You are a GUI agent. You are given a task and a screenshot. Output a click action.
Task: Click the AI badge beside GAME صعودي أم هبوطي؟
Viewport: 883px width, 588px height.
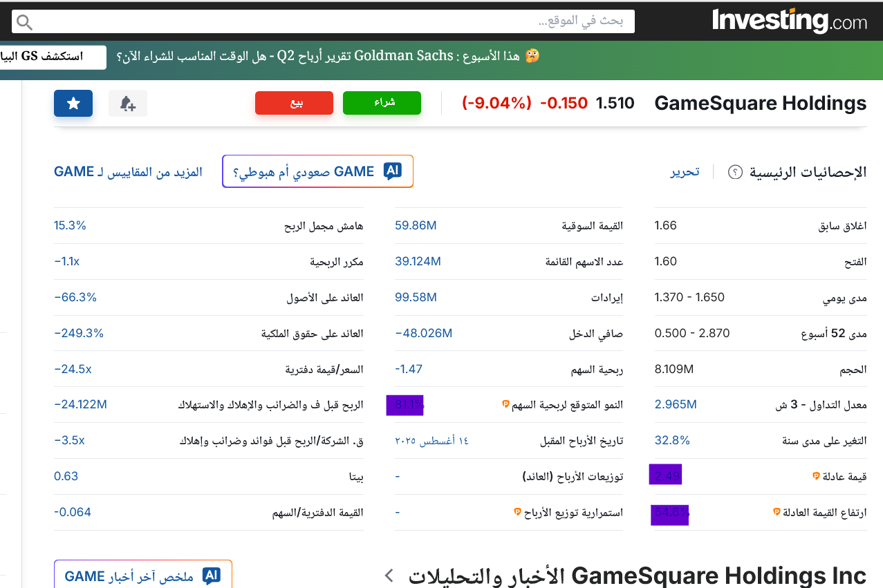(x=393, y=171)
